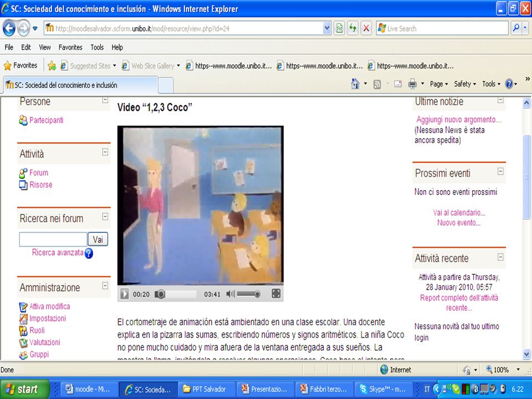Collapse the Amministrazione block

pyautogui.click(x=105, y=286)
